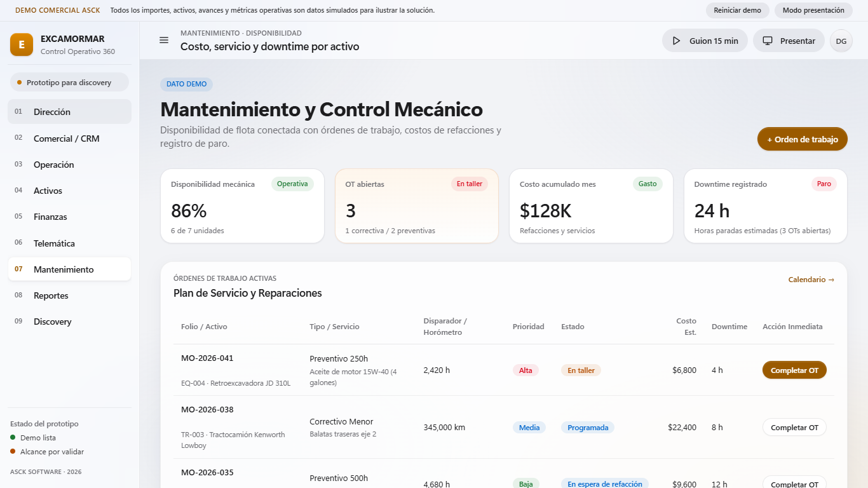
Task: Open Comercial / CRM section
Action: pos(69,139)
